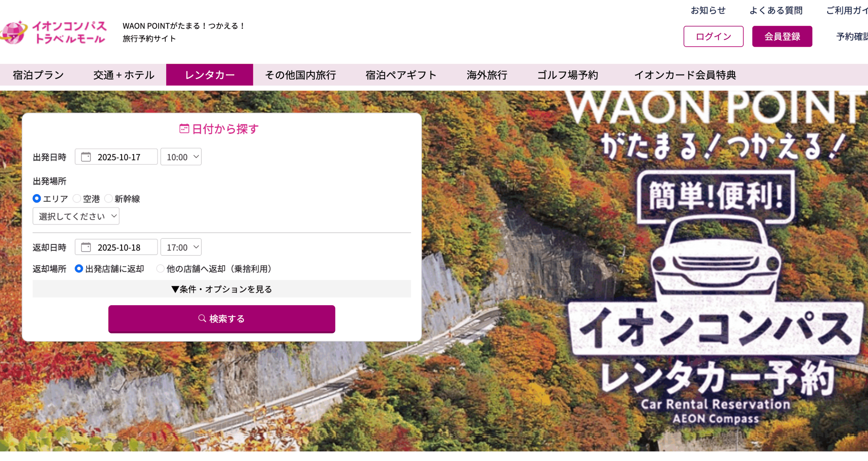Open the return date calendar icon
The height and width of the screenshot is (461, 868).
tap(86, 247)
